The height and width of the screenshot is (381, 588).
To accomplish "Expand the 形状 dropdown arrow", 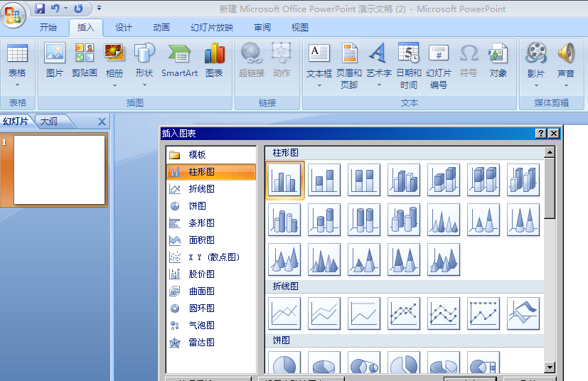I will 144,85.
